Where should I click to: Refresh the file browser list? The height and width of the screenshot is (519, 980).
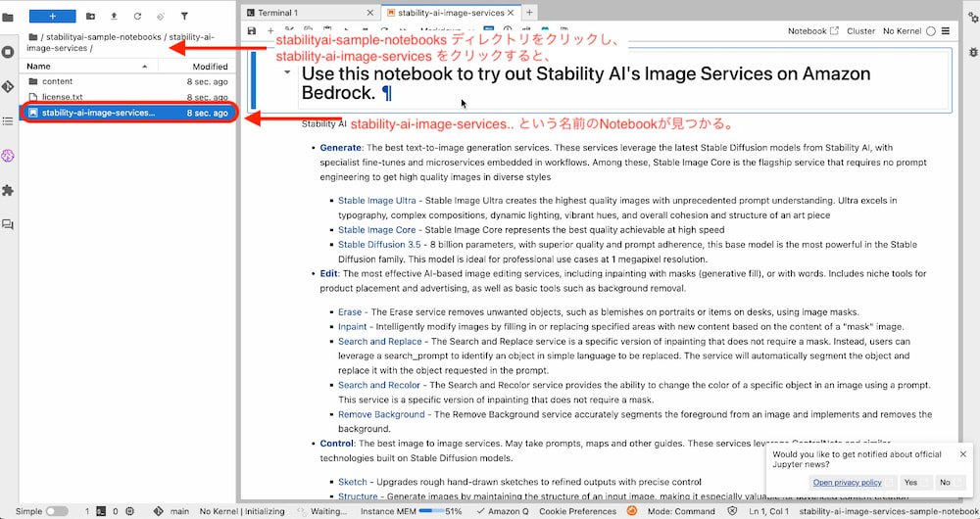coord(137,17)
